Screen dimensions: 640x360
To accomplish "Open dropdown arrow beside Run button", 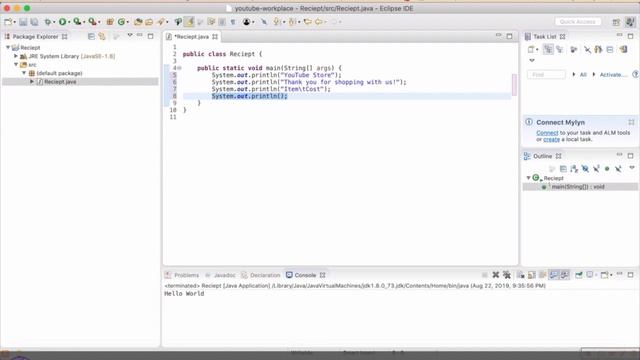I will click(x=69, y=22).
